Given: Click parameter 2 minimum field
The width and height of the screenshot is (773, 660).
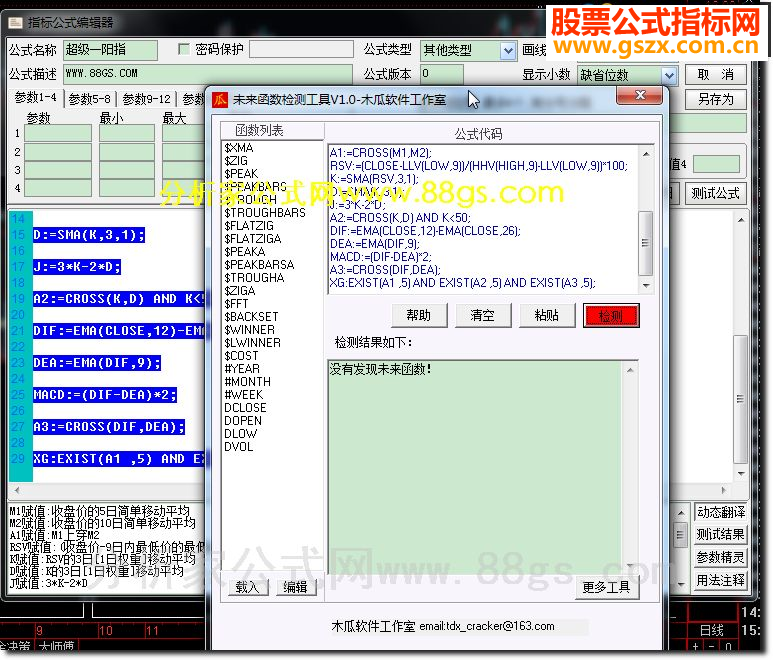Looking at the screenshot, I should click(x=127, y=152).
